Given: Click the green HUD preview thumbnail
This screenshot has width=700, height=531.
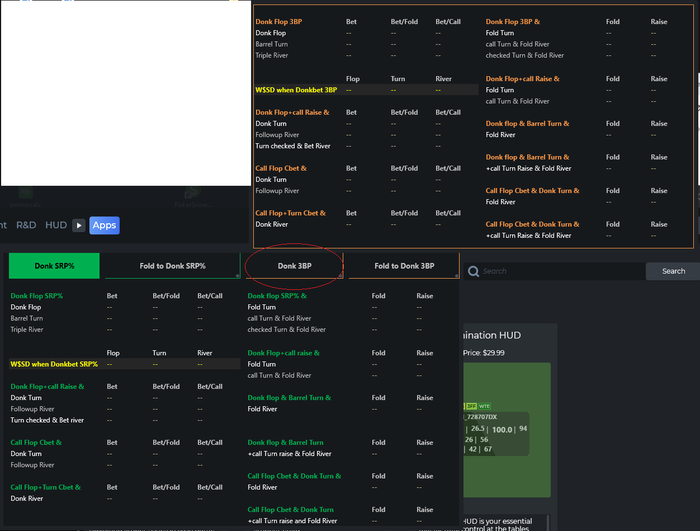Looking at the screenshot, I should (507, 430).
